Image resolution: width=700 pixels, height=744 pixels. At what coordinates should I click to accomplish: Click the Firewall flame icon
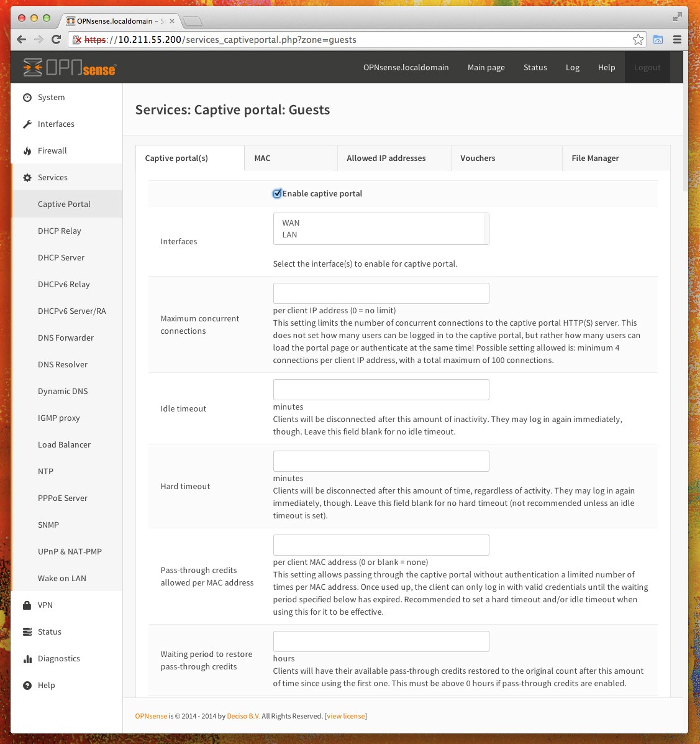[27, 151]
